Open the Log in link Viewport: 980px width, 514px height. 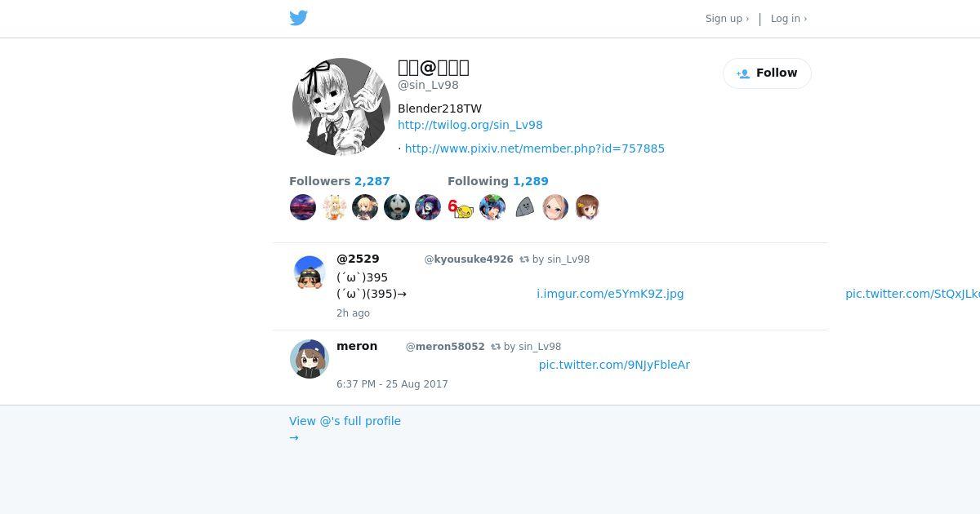789,19
